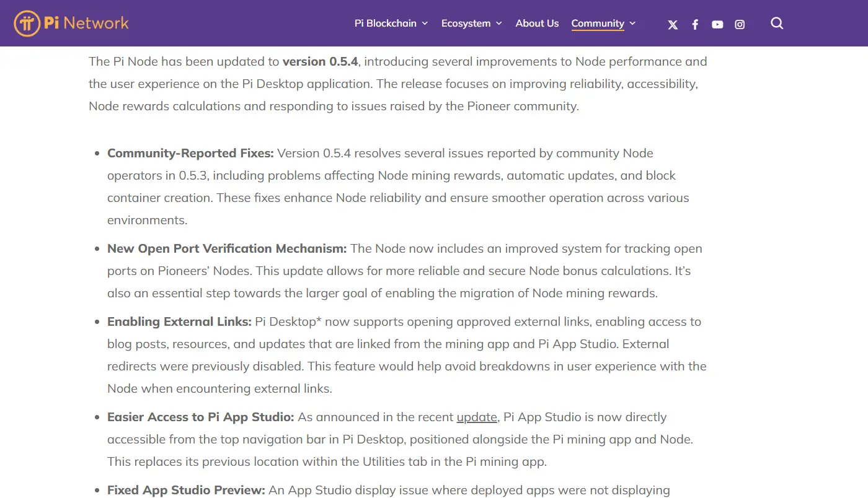The height and width of the screenshot is (498, 868).
Task: Expand the Pi Blockchain dropdown chevron
Action: coord(425,24)
